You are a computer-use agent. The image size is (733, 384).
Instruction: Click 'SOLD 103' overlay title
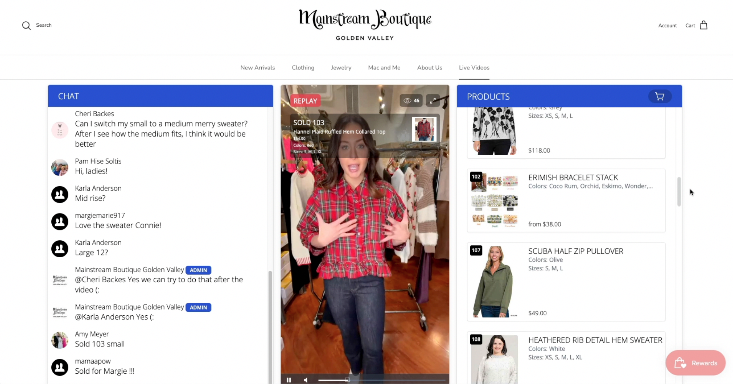pos(309,123)
